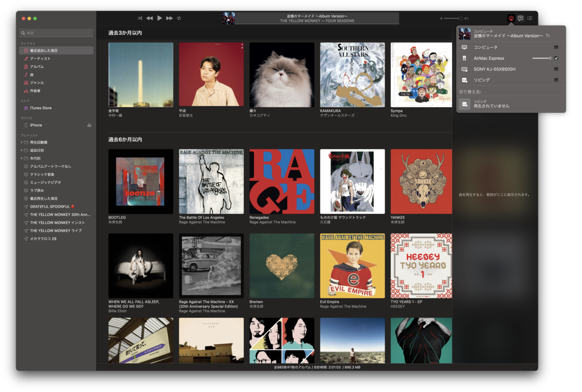Expand the 再生回数順 playlist folder

click(21, 142)
